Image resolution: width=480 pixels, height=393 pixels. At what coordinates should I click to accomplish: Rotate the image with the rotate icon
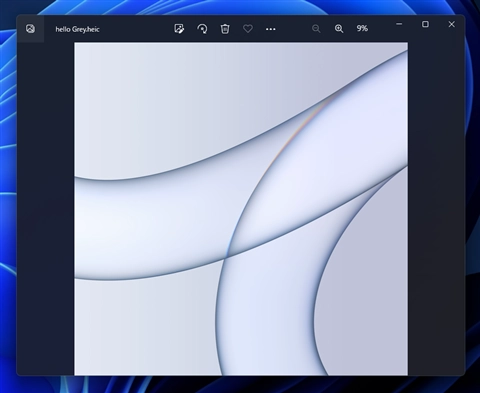click(202, 29)
